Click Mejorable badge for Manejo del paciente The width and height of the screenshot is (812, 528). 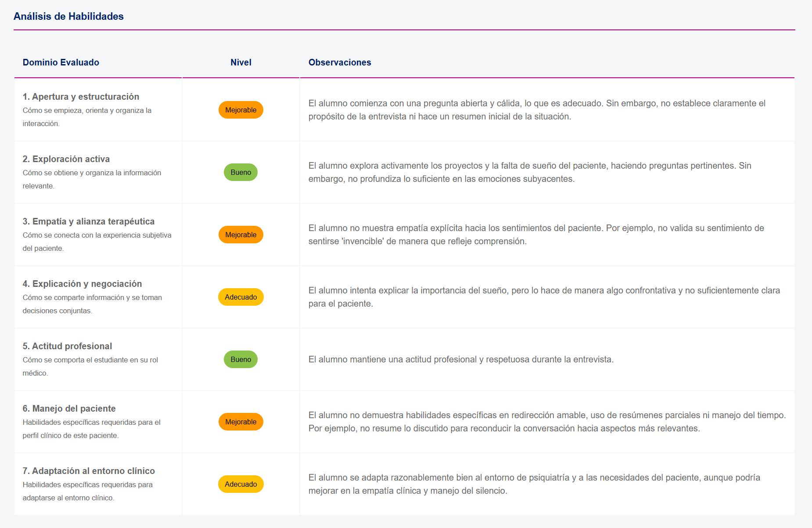pyautogui.click(x=241, y=422)
